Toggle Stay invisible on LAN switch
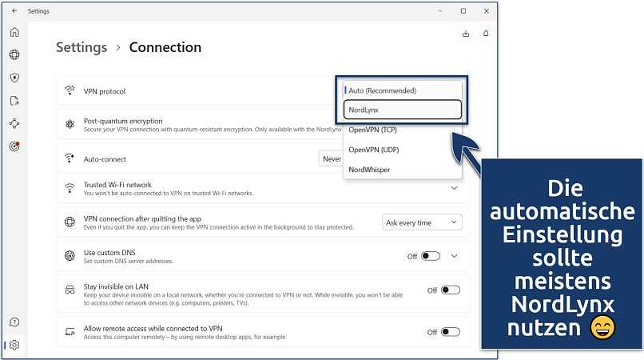 pyautogui.click(x=451, y=290)
